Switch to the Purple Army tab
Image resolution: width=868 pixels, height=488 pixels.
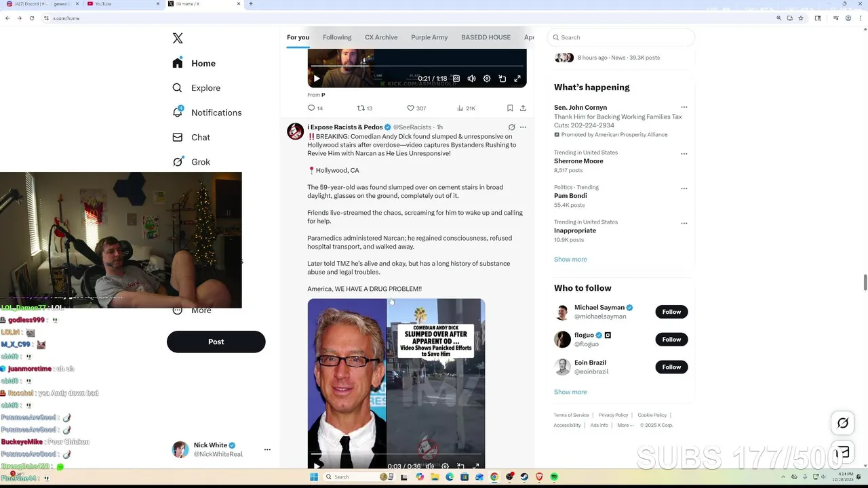[x=429, y=37]
